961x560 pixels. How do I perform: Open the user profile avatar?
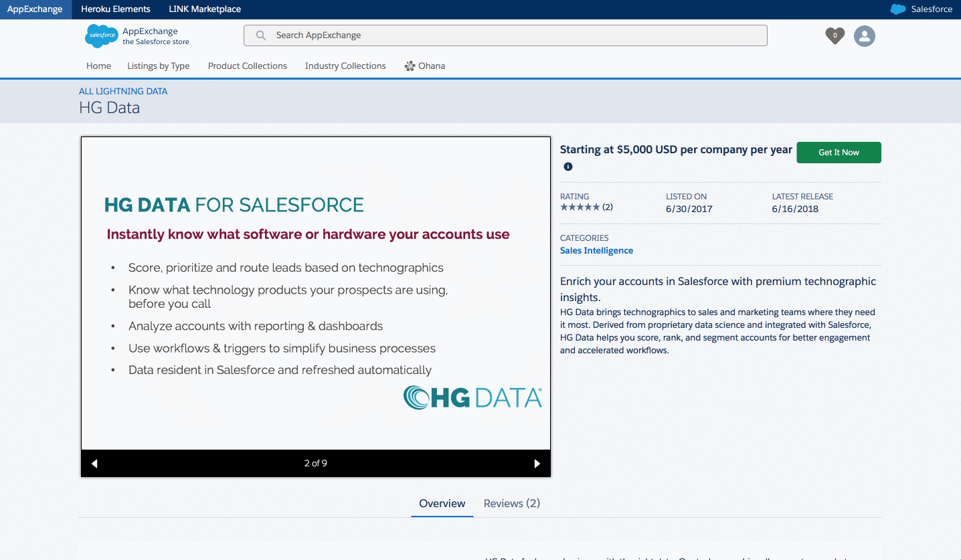coord(865,36)
